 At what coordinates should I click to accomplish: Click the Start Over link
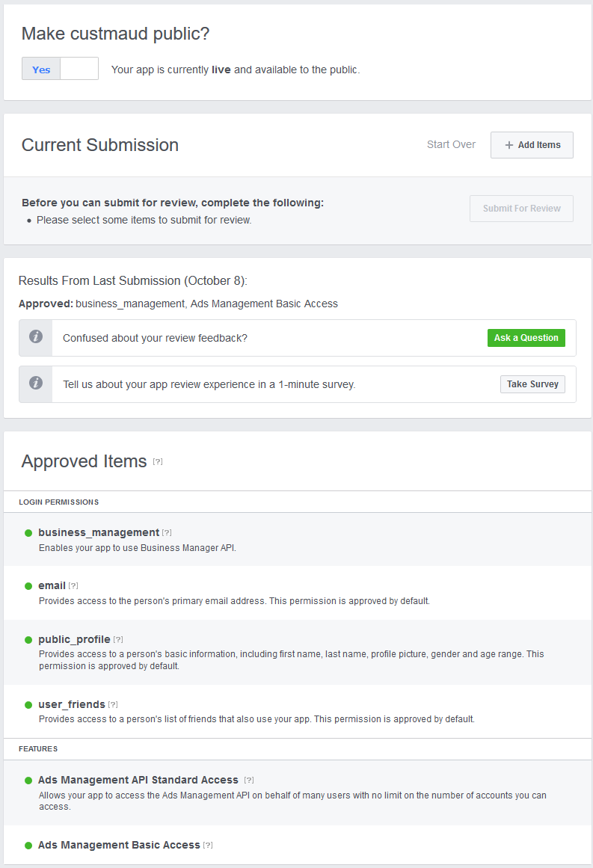pos(451,144)
